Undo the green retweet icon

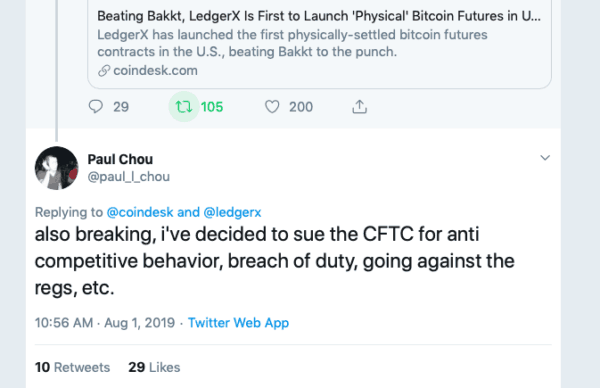coord(184,107)
